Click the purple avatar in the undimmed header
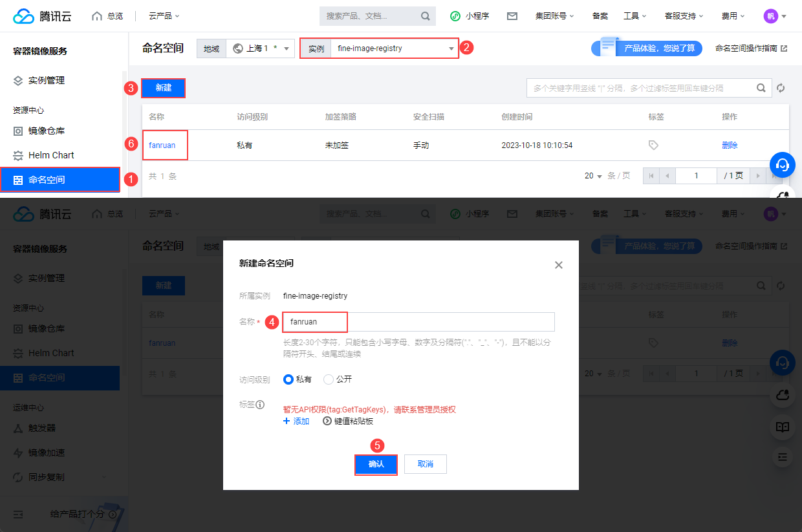This screenshot has width=802, height=532. [770, 16]
